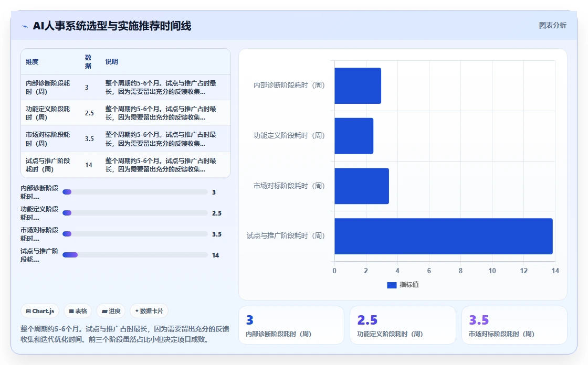The image size is (588, 365).
Task: Click the 试点与推广阶段耗时 chart bar
Action: click(444, 237)
